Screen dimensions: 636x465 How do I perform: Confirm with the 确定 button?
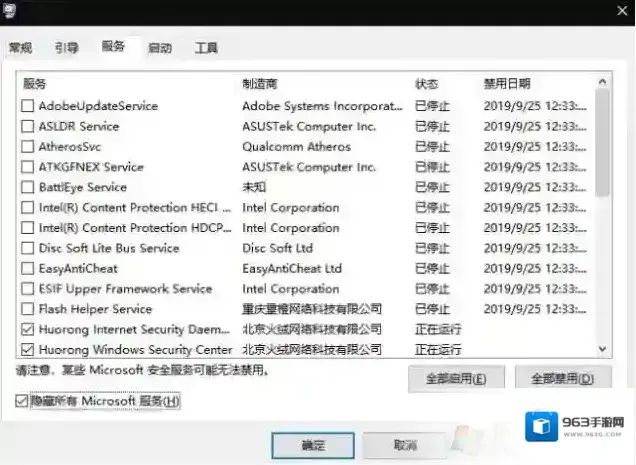pos(313,446)
